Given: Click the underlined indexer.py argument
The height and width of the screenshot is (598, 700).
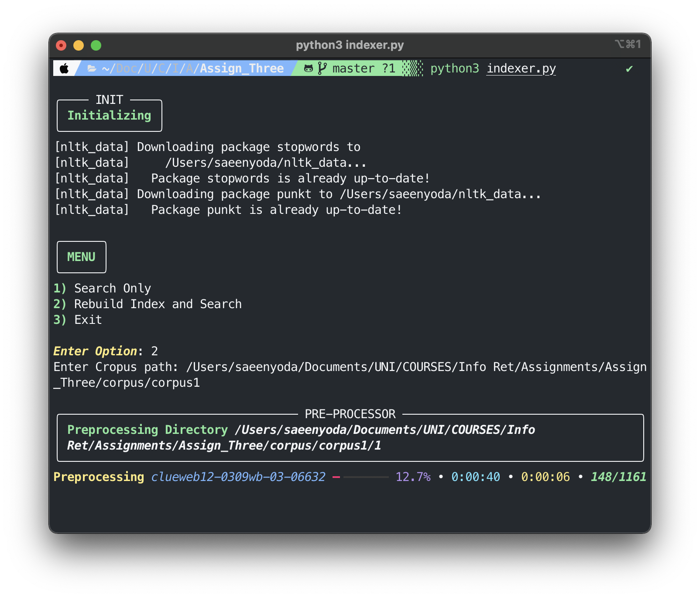Looking at the screenshot, I should coord(521,69).
